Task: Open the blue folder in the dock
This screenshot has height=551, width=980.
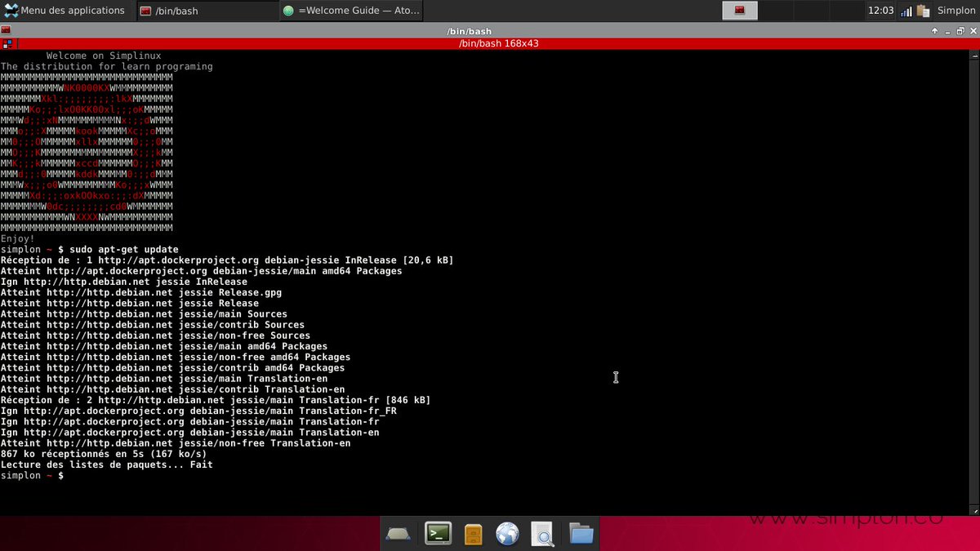Action: (x=581, y=534)
